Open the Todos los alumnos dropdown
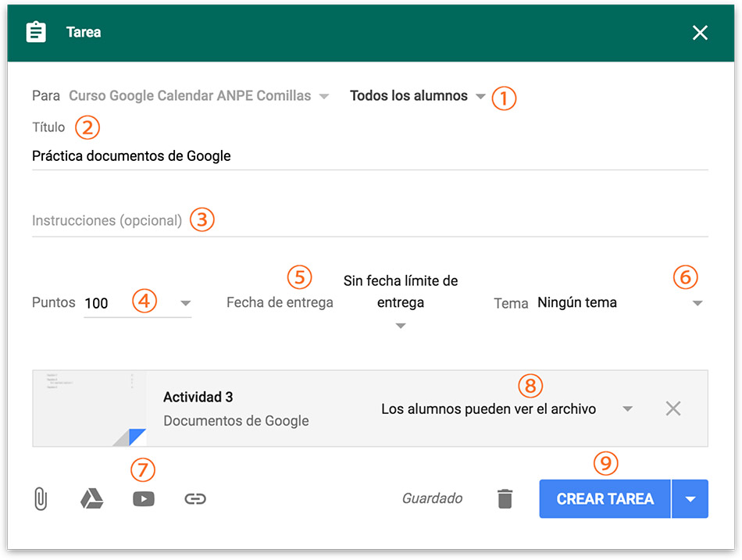Screen dimensions: 742x560 click(417, 96)
